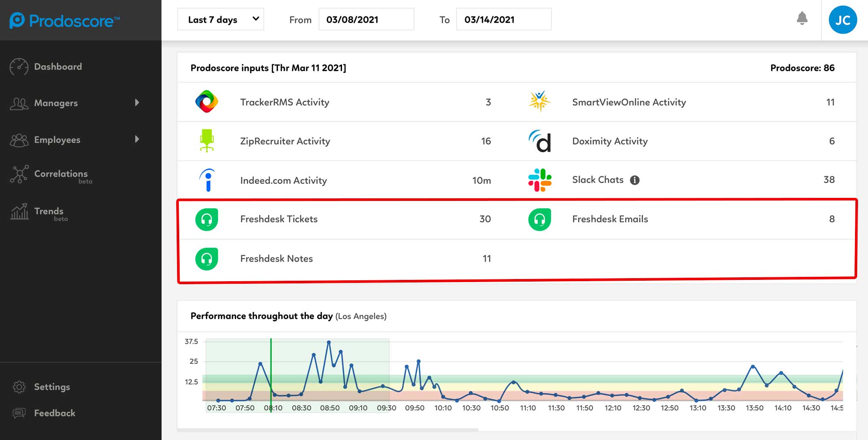Viewport: 868px width, 440px height.
Task: Click the To date field
Action: [504, 20]
